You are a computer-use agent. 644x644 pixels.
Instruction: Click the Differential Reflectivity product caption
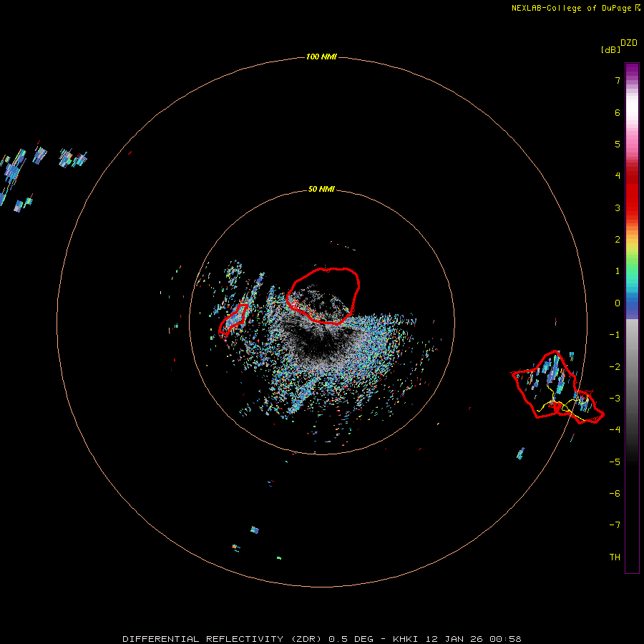pyautogui.click(x=322, y=639)
